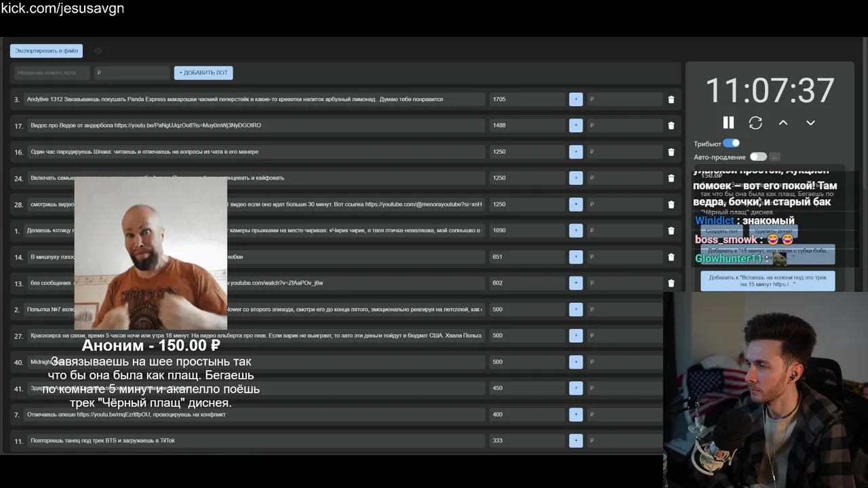Edit lot 2 Попытка №7 name
Image resolution: width=868 pixels, height=488 pixels.
pos(254,309)
